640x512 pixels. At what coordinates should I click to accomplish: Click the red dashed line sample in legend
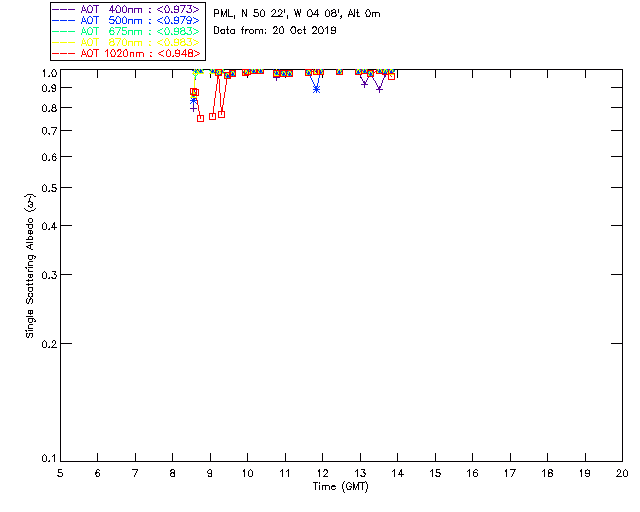click(63, 53)
